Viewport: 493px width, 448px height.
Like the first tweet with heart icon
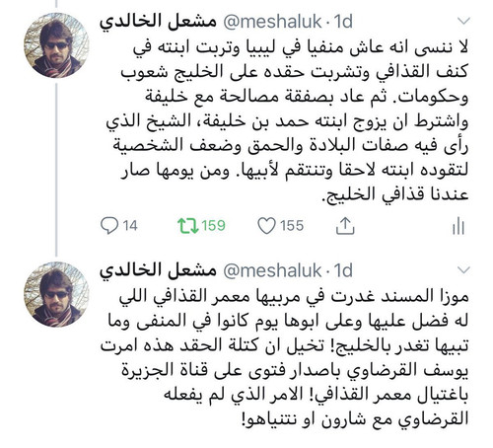pyautogui.click(x=266, y=226)
